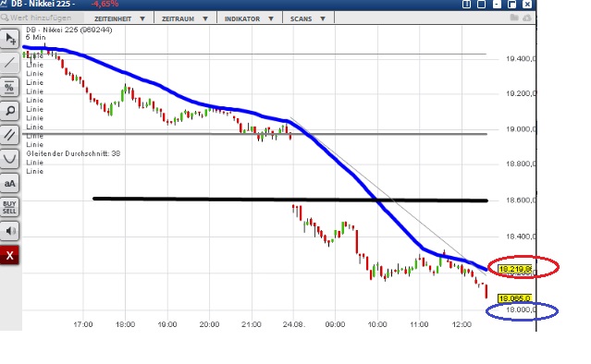Screen dimensions: 591x364
Task: Expand the SCANS dropdown menu
Action: click(x=308, y=18)
